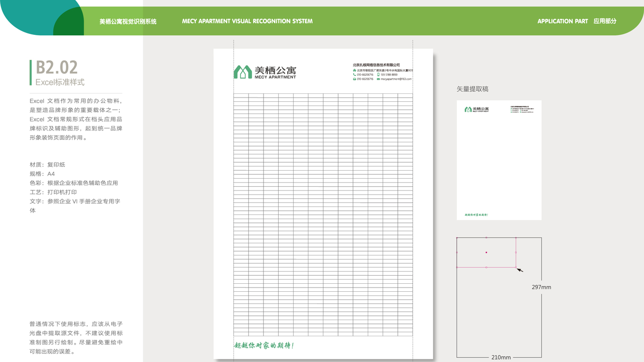Click the black arrow cursor in the dimension diagram
Screen dimensions: 644x362
pyautogui.click(x=520, y=270)
